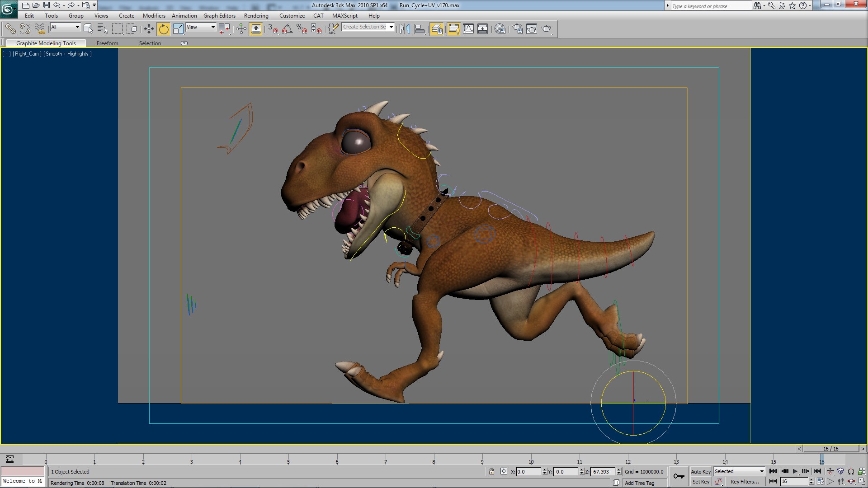The height and width of the screenshot is (488, 868).
Task: Click the Play Animation button
Action: click(795, 471)
